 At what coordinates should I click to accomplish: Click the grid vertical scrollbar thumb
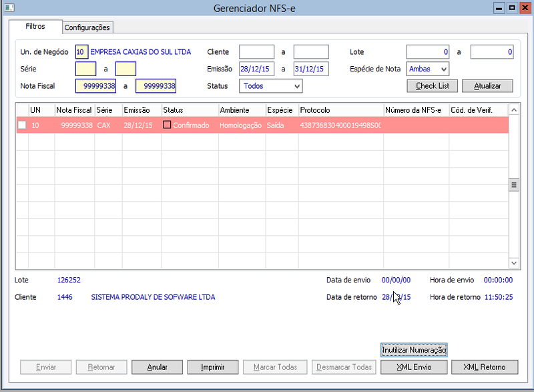click(x=514, y=185)
